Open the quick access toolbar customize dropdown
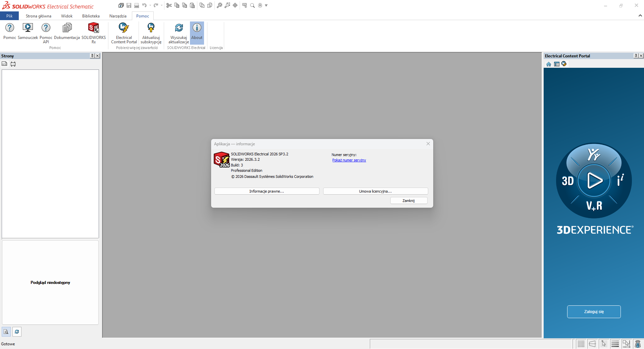 266,5
